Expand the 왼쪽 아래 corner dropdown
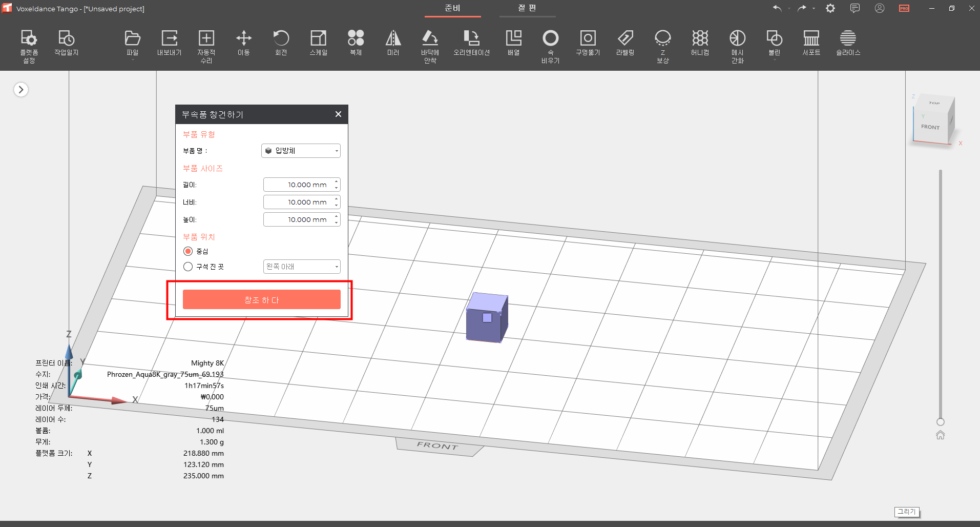 click(x=302, y=267)
